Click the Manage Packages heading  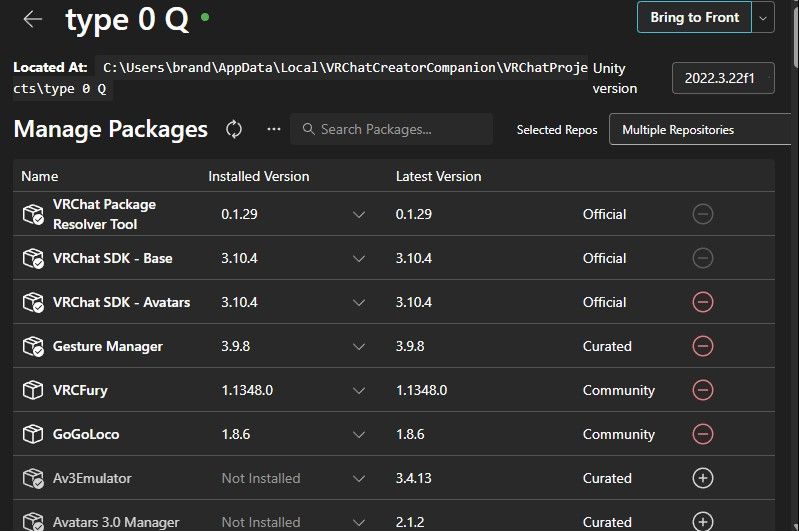(x=111, y=129)
